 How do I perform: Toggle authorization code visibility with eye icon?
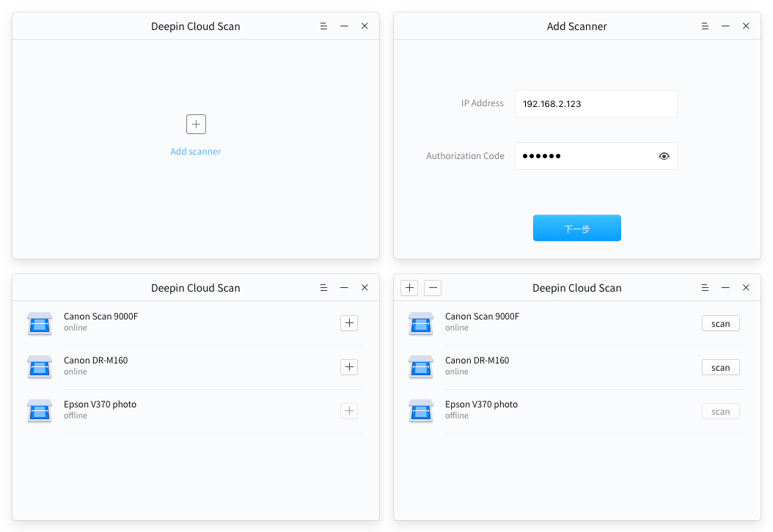tap(664, 156)
